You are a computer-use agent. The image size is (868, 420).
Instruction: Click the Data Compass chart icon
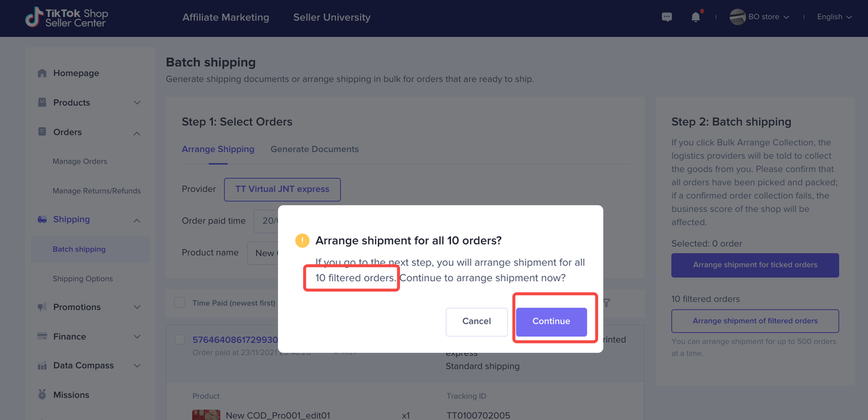click(42, 366)
